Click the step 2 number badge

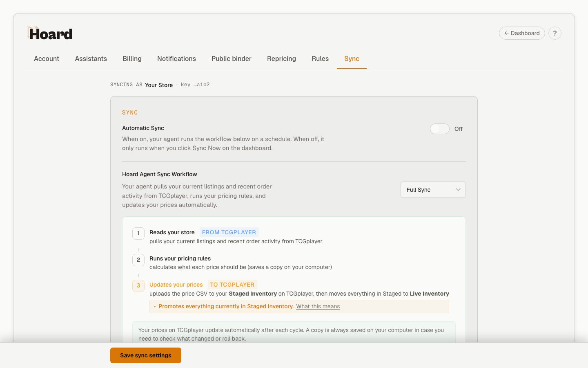(138, 260)
